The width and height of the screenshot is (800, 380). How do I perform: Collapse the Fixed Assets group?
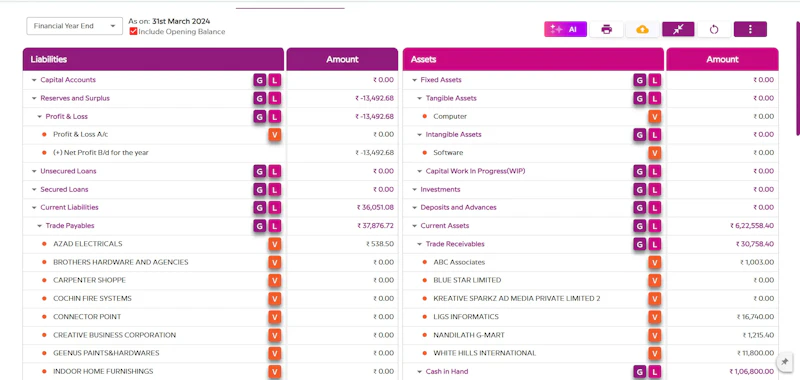(x=414, y=80)
